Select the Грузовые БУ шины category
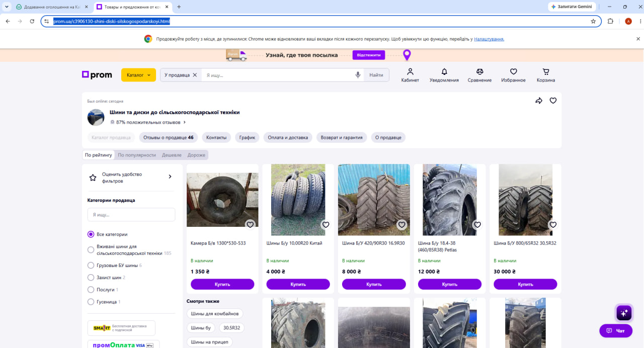Image resolution: width=644 pixels, height=348 pixels. pyautogui.click(x=91, y=266)
